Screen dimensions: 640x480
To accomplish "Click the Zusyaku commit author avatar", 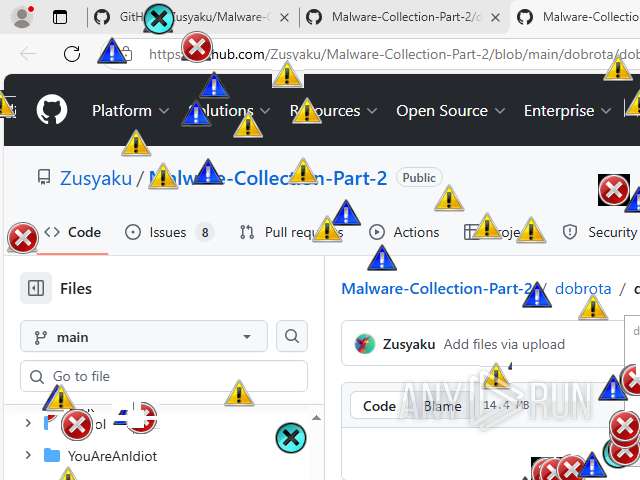I will coord(364,344).
